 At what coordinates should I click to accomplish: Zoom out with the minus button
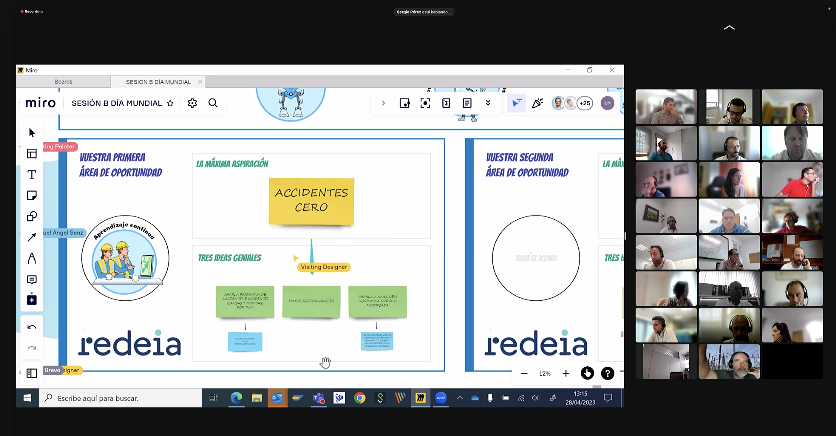[x=524, y=374]
